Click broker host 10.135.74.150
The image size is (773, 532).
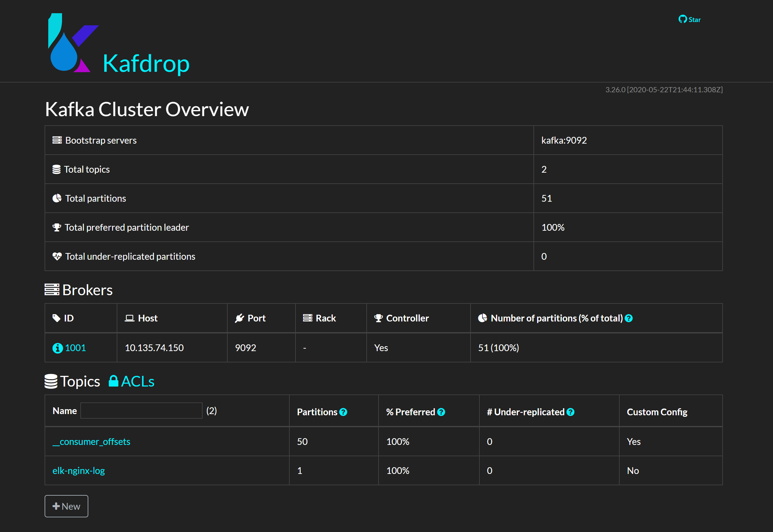tap(154, 348)
